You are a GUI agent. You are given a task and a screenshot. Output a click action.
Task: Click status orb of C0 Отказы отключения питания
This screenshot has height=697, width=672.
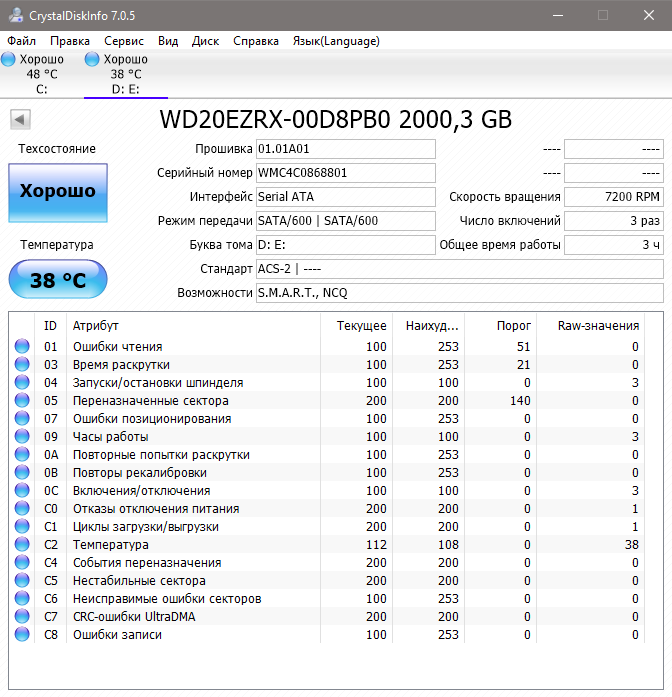click(x=22, y=509)
